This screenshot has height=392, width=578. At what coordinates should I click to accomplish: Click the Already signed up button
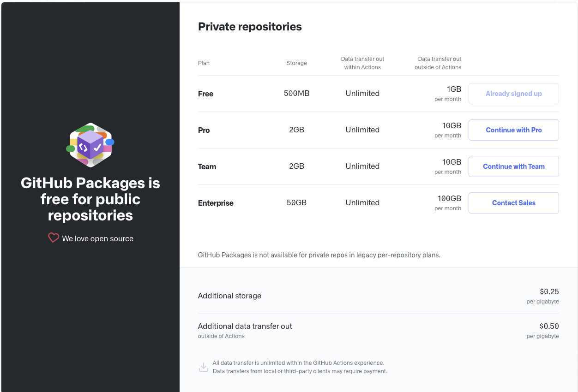(513, 94)
